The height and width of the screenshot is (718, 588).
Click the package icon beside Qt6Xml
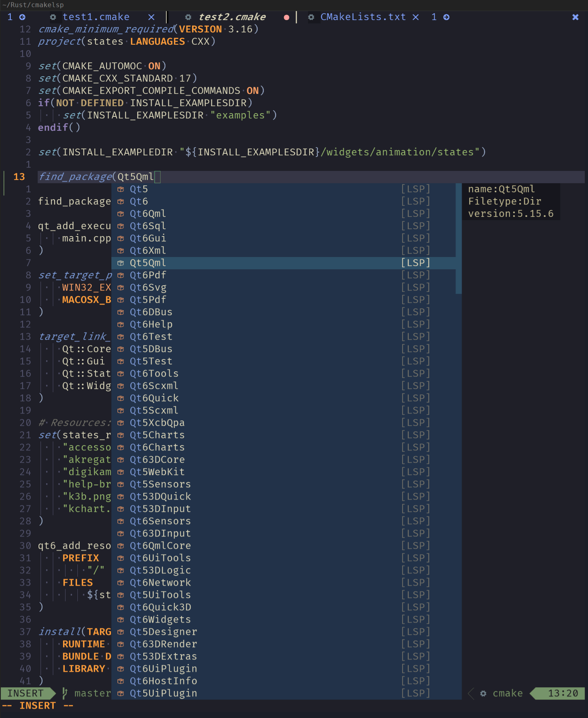(x=121, y=250)
